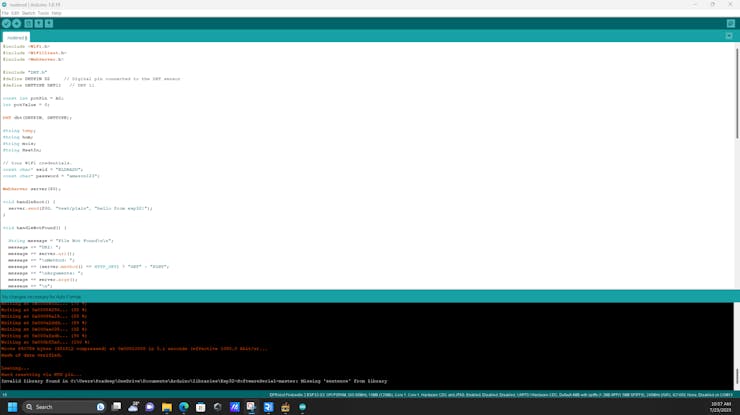Open Task View from the taskbar
This screenshot has height=415, width=740.
(x=117, y=407)
